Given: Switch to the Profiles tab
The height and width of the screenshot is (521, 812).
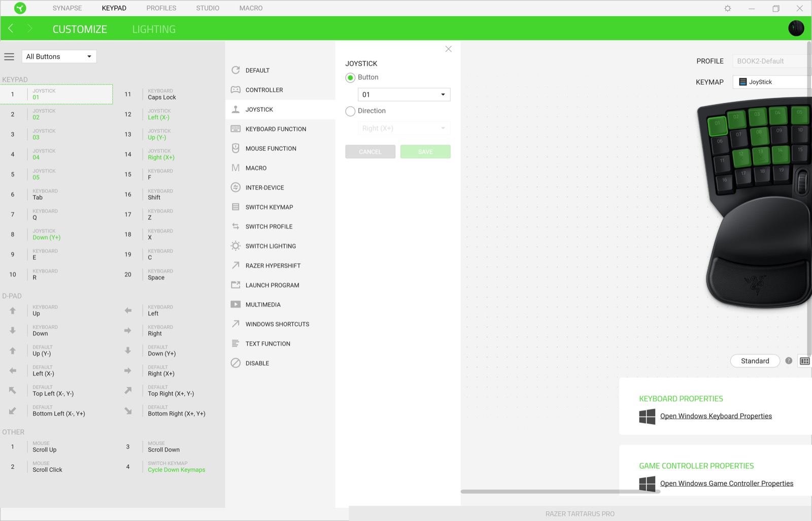Looking at the screenshot, I should tap(161, 8).
